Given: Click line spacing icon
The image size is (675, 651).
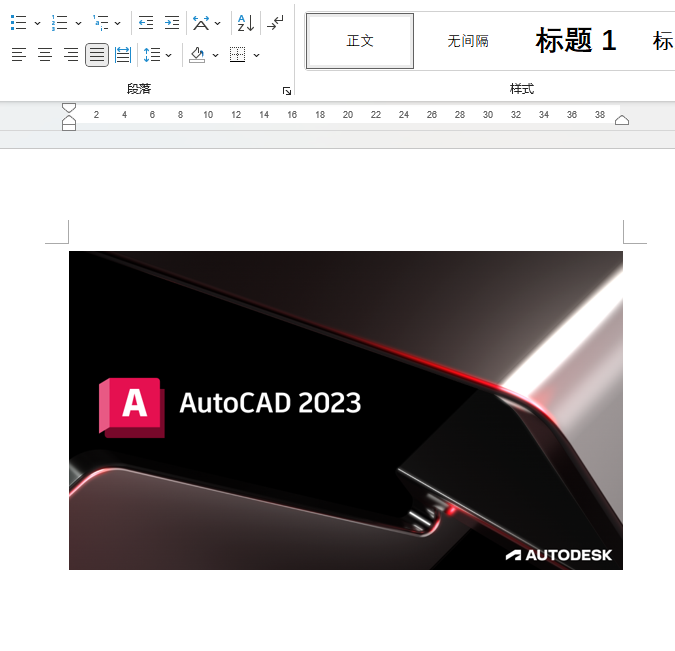Looking at the screenshot, I should 152,55.
